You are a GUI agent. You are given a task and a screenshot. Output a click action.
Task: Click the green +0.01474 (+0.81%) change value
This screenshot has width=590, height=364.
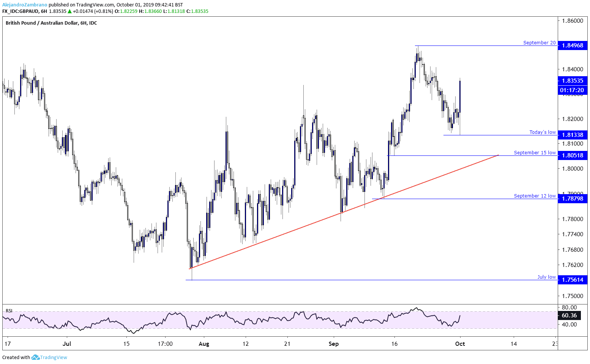[x=93, y=11]
